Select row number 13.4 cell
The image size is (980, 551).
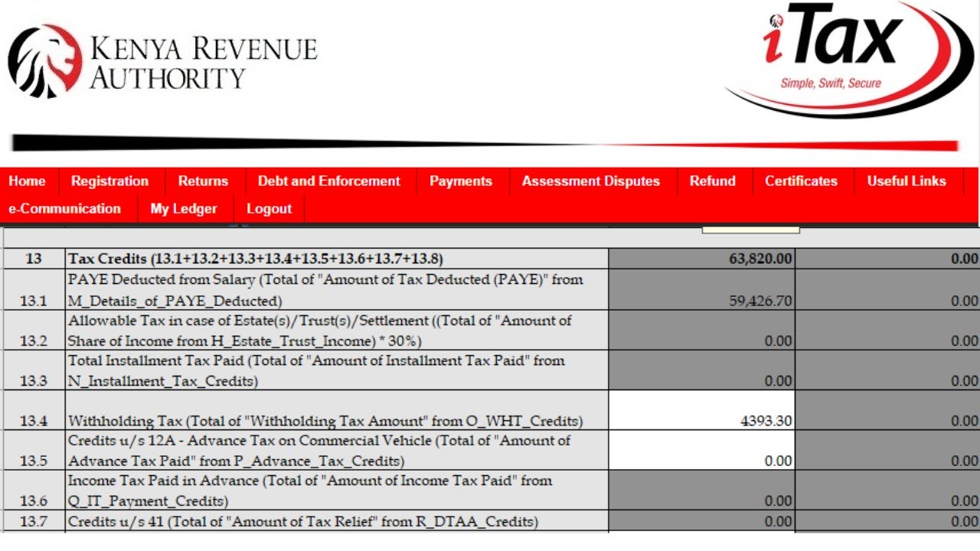(34, 410)
